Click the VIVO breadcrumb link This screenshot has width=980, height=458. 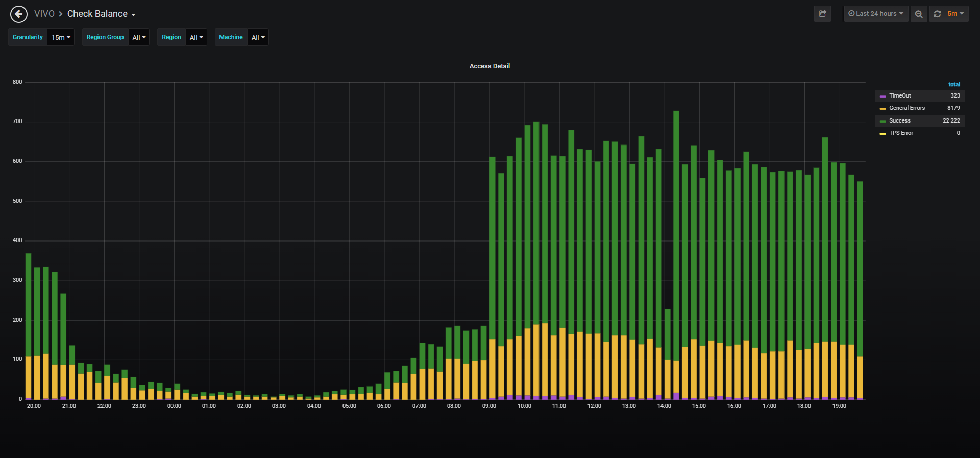44,14
